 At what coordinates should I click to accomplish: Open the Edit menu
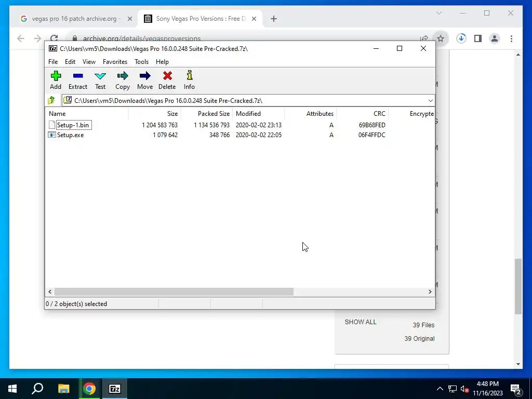click(70, 62)
